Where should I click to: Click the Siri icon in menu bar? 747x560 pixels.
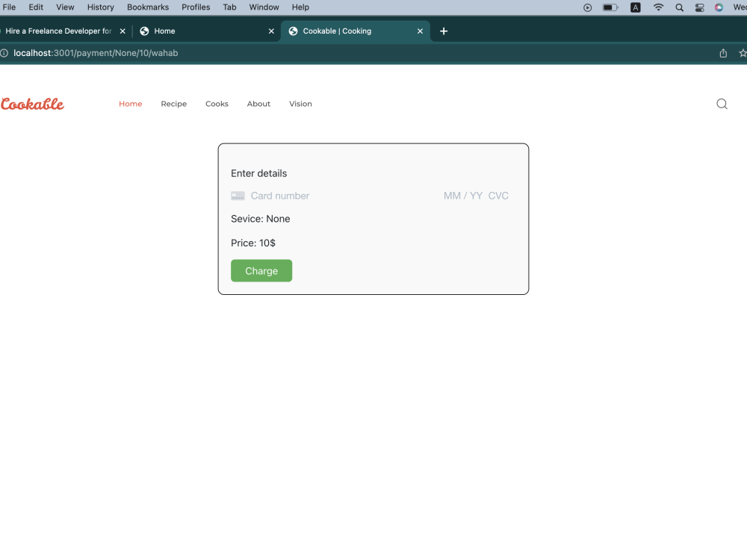point(719,7)
